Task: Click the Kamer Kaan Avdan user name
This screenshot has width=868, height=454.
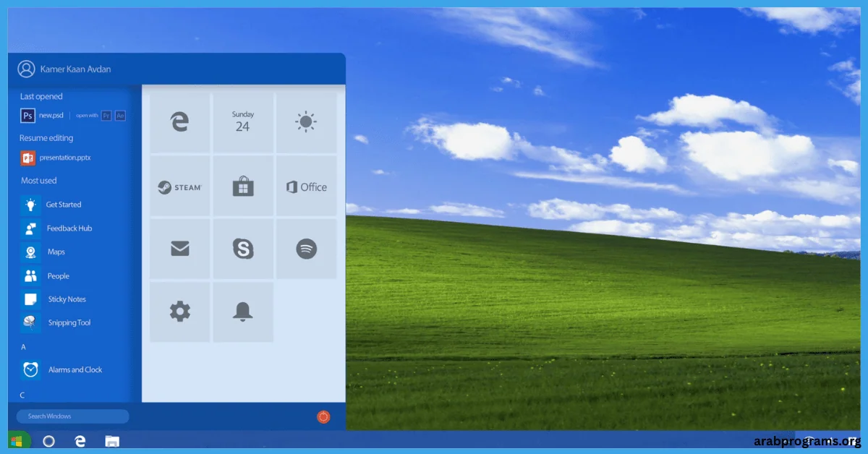Action: 76,69
